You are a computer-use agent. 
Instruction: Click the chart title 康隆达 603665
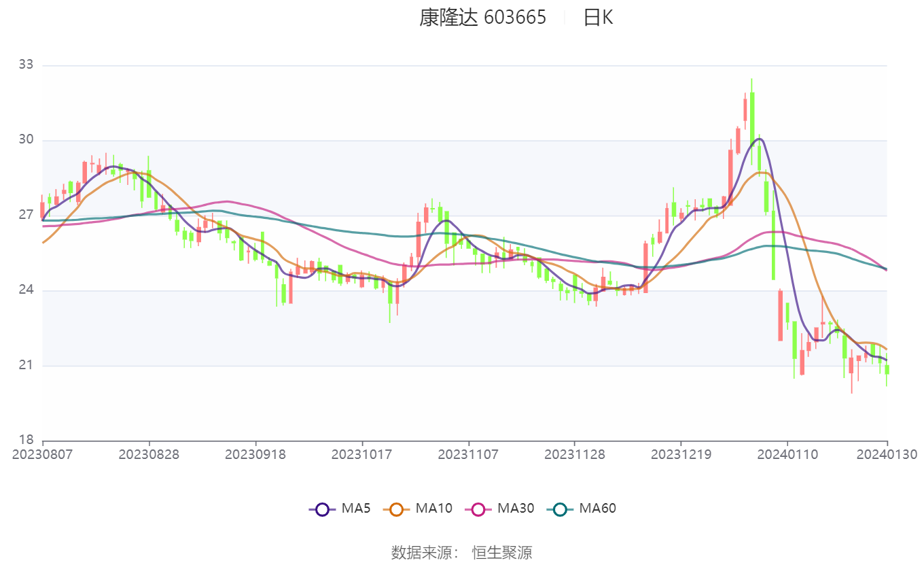482,18
